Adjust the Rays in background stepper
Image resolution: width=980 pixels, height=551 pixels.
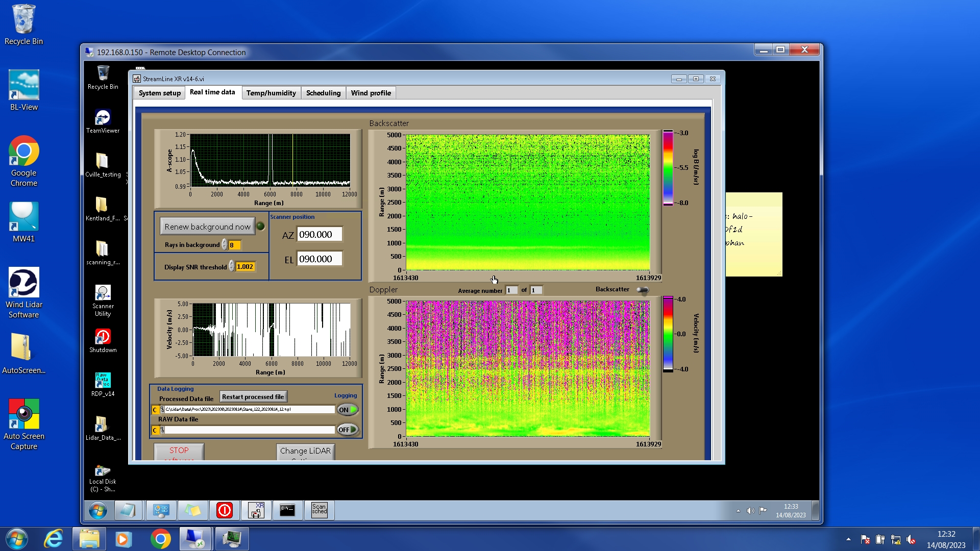225,245
